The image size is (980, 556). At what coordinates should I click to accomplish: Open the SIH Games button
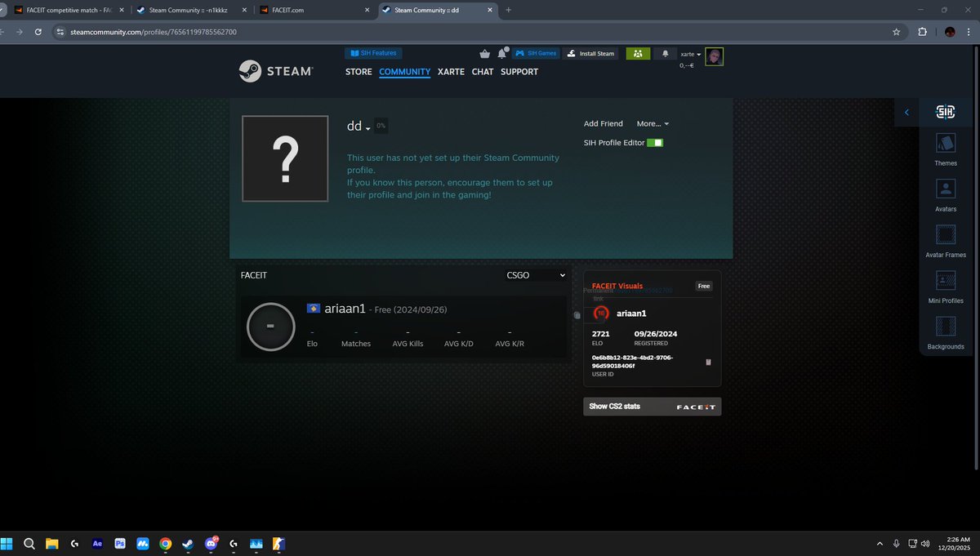pos(536,53)
